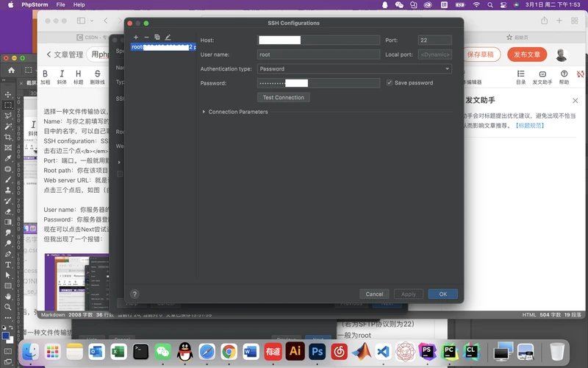Open Spotlight search in the menu bar
588x368 pixels.
[490, 4]
